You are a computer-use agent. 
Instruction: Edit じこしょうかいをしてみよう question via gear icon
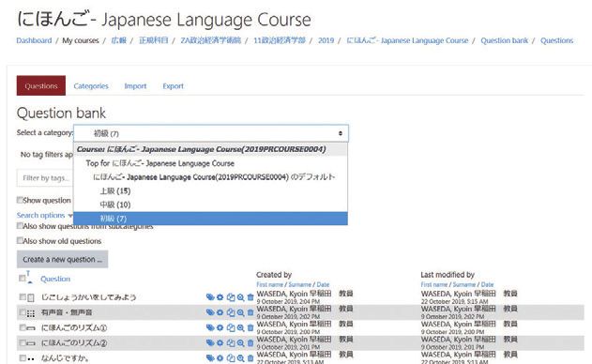220,297
